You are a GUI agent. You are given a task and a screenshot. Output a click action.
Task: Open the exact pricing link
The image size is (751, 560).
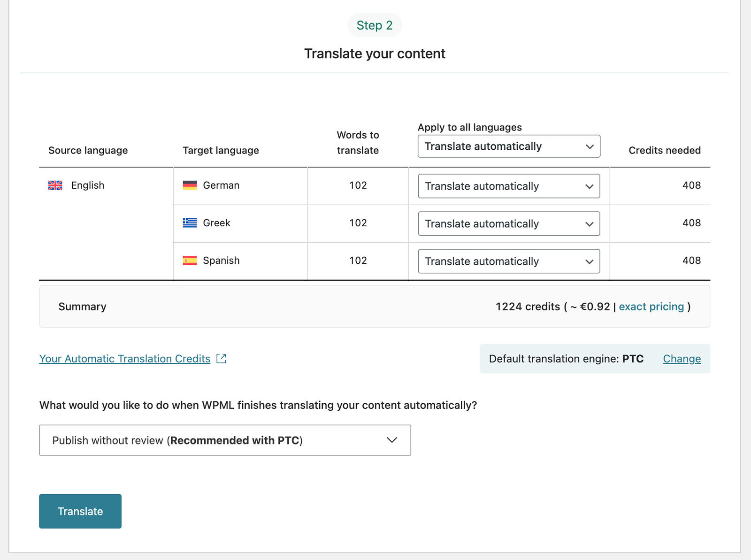point(651,307)
